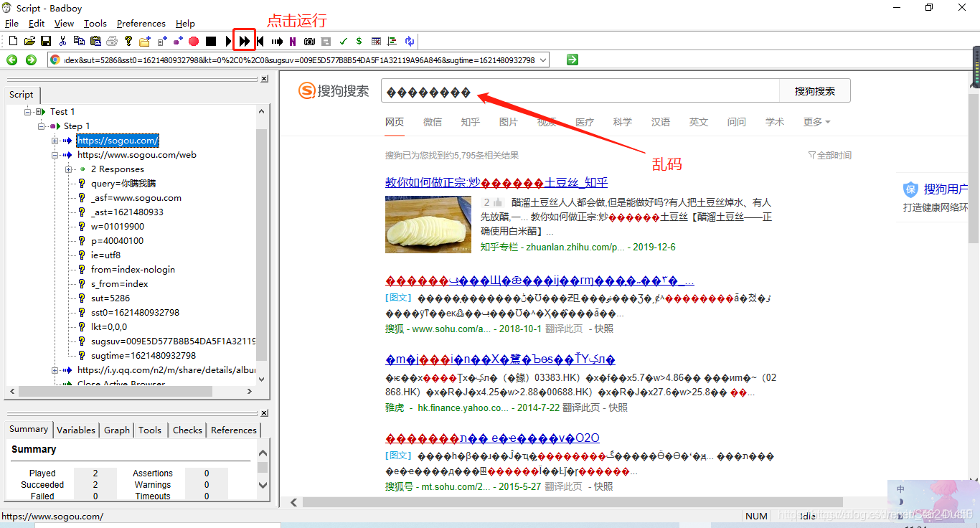Collapse the Step 1 tree node
This screenshot has width=980, height=528.
click(42, 126)
